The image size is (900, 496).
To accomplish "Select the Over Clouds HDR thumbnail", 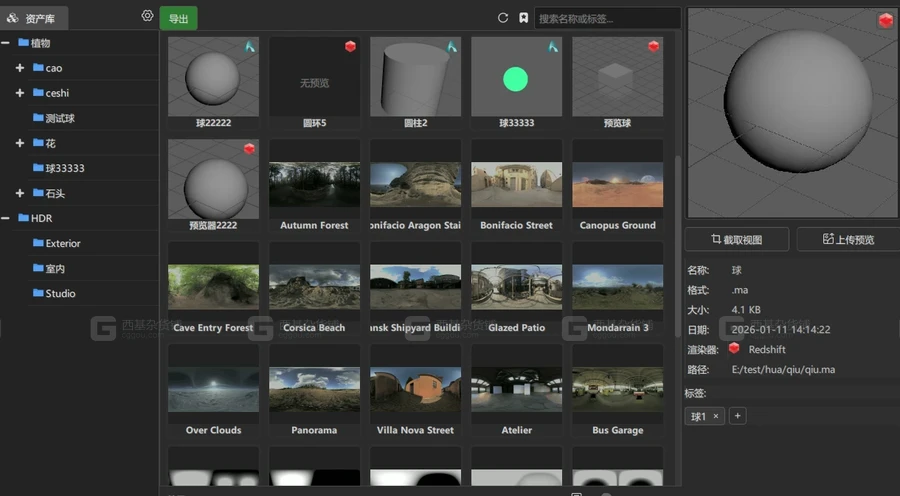I will pos(214,389).
